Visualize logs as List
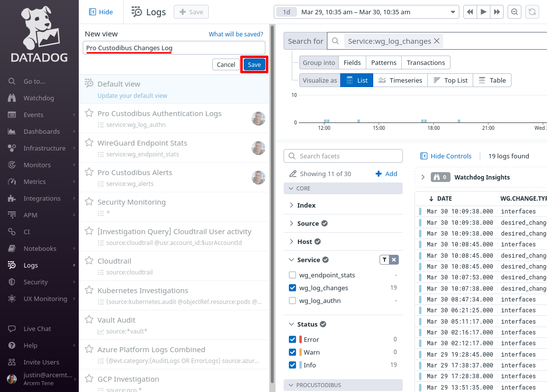 [x=356, y=81]
